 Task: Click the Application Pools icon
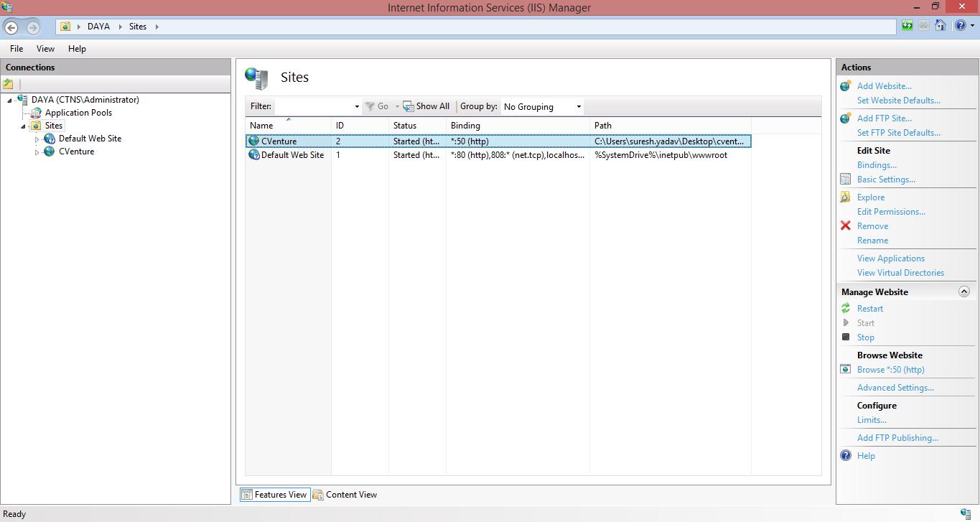(36, 113)
